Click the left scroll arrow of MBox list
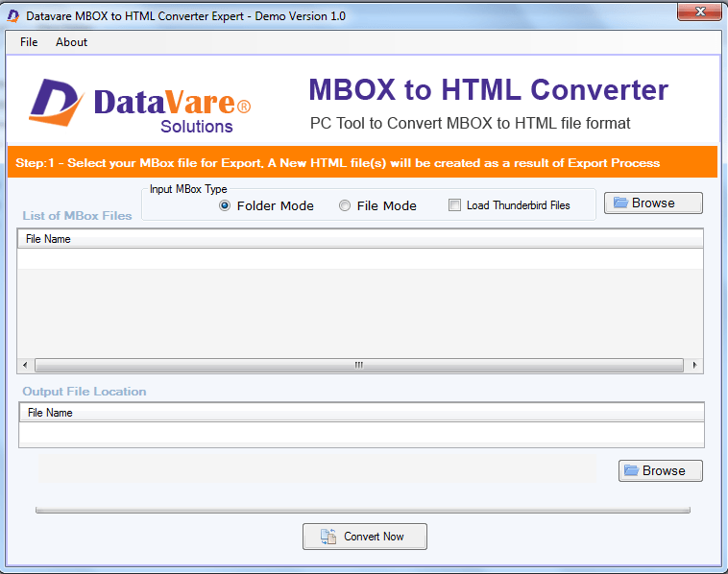The image size is (728, 574). click(25, 365)
